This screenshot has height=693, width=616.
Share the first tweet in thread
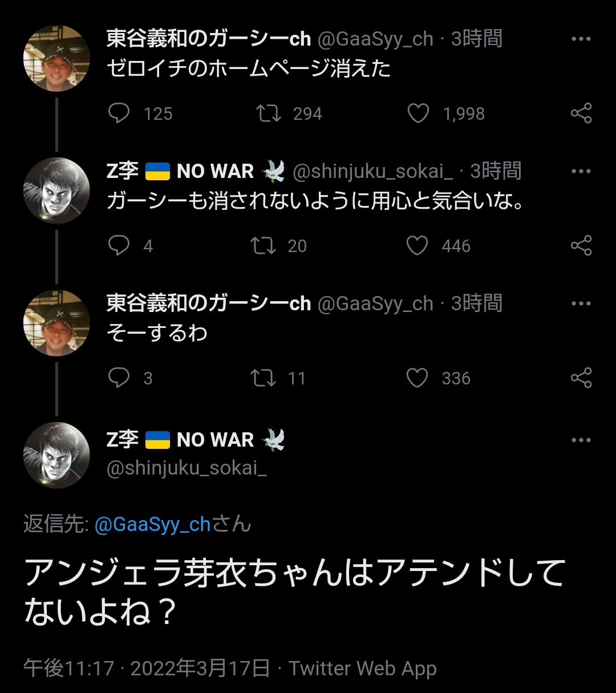coord(581,114)
